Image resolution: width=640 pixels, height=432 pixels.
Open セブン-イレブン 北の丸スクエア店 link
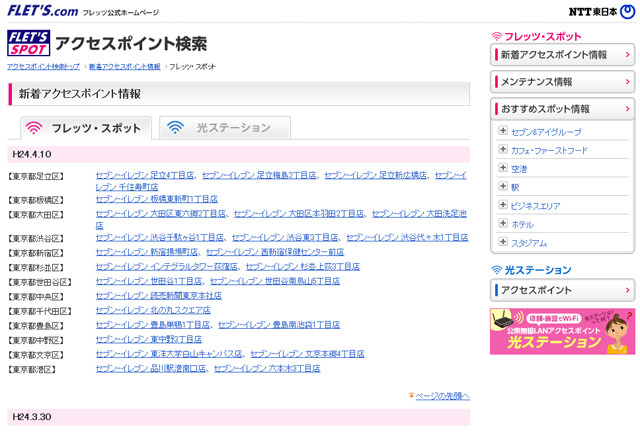coord(153,310)
